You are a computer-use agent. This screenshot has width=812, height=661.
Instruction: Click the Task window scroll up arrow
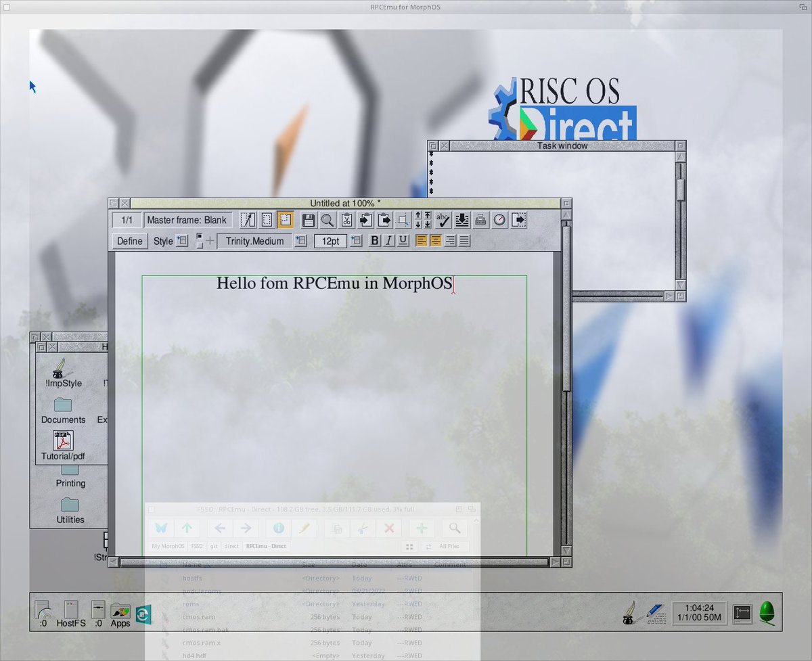[x=681, y=156]
